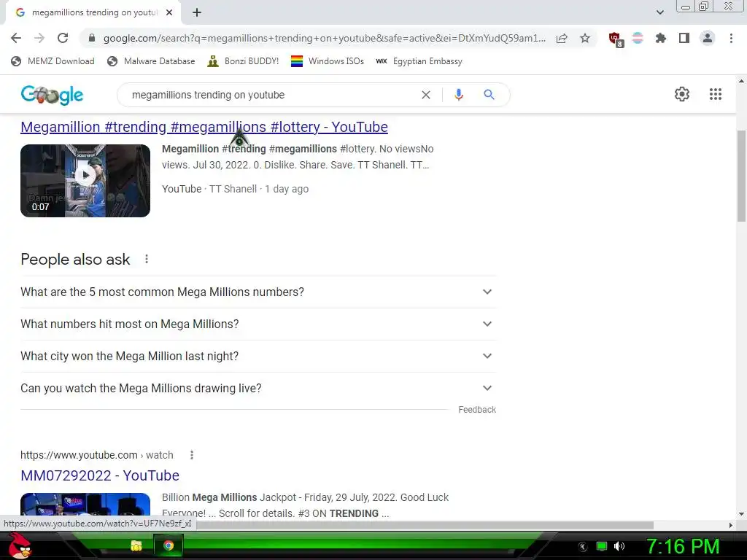Click the striped flag extension icon
747x560 pixels.
tap(638, 38)
